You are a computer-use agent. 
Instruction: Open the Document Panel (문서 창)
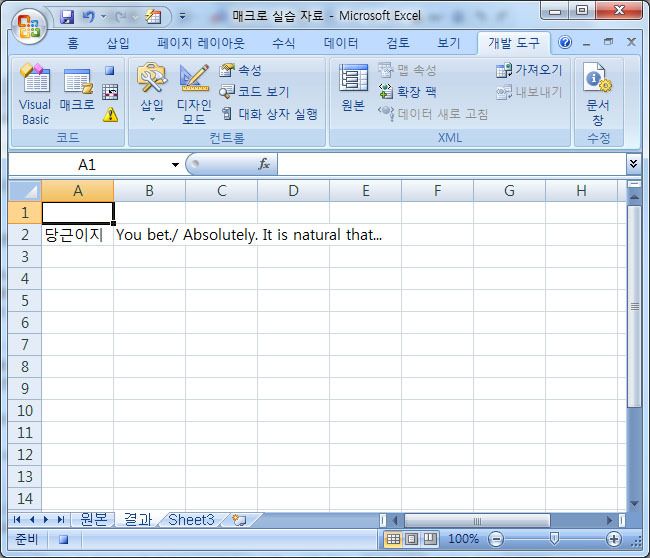tap(598, 95)
